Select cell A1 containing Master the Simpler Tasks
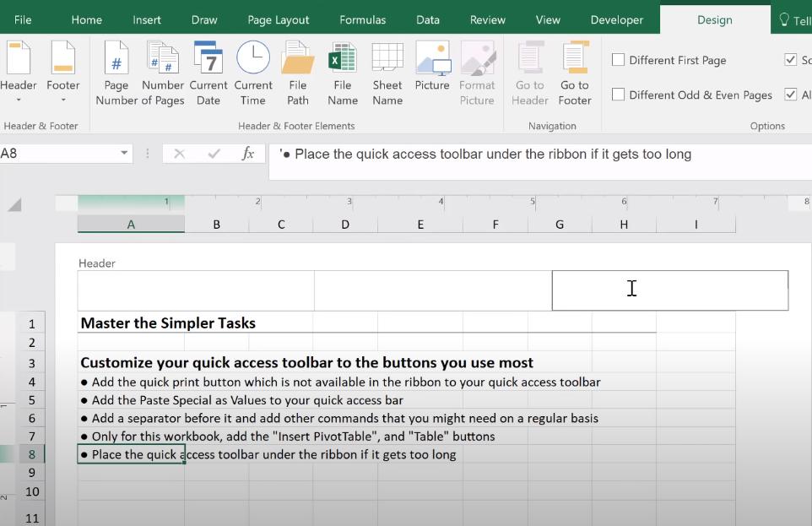The width and height of the screenshot is (812, 526). click(131, 323)
